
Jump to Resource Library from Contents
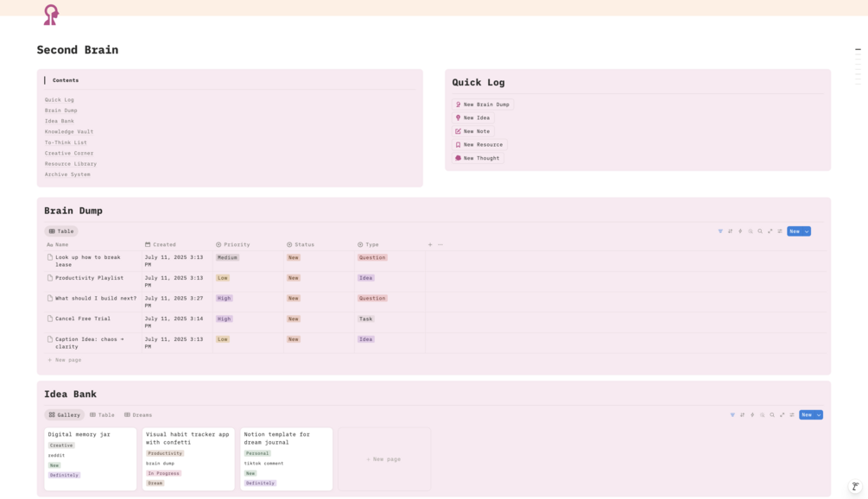(x=71, y=164)
